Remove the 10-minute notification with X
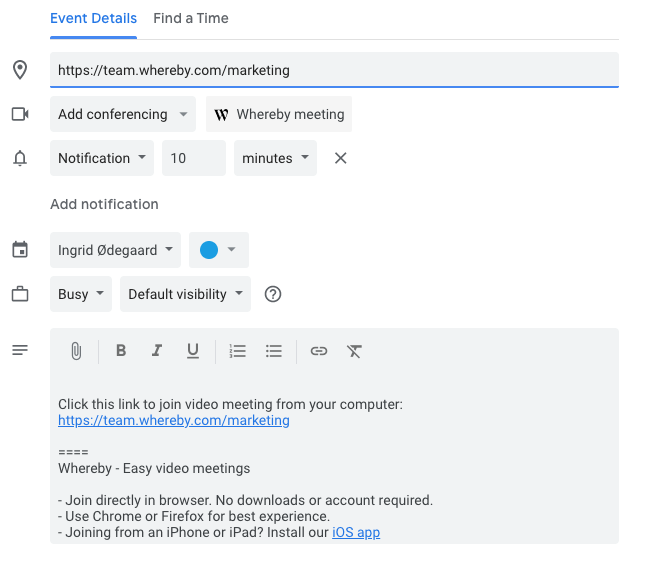This screenshot has width=645, height=576. pyautogui.click(x=341, y=158)
